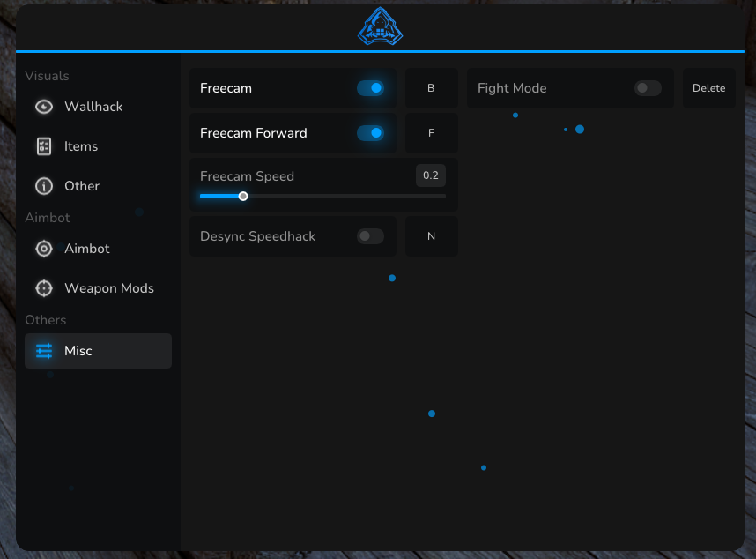Click the Other info circle icon
Image resolution: width=756 pixels, height=559 pixels.
(x=44, y=186)
